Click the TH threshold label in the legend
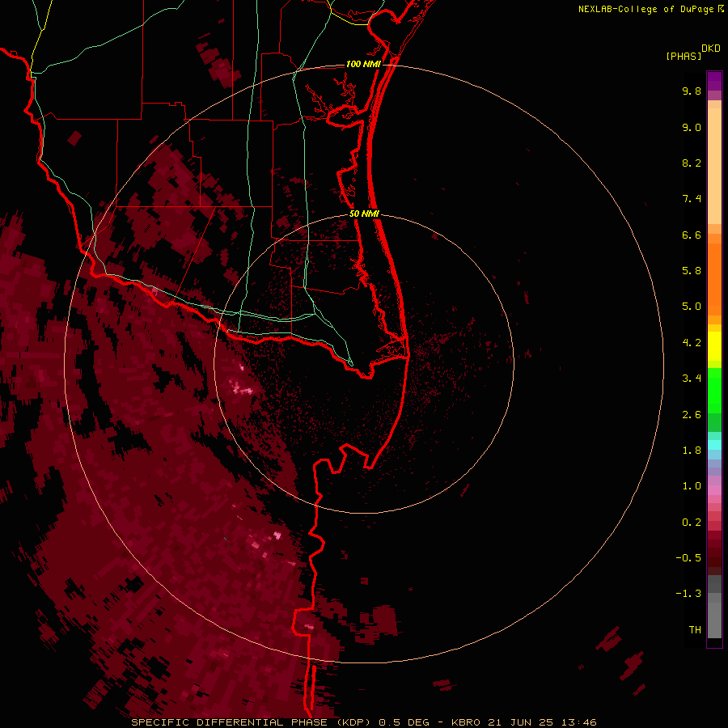This screenshot has width=728, height=728. click(x=695, y=630)
